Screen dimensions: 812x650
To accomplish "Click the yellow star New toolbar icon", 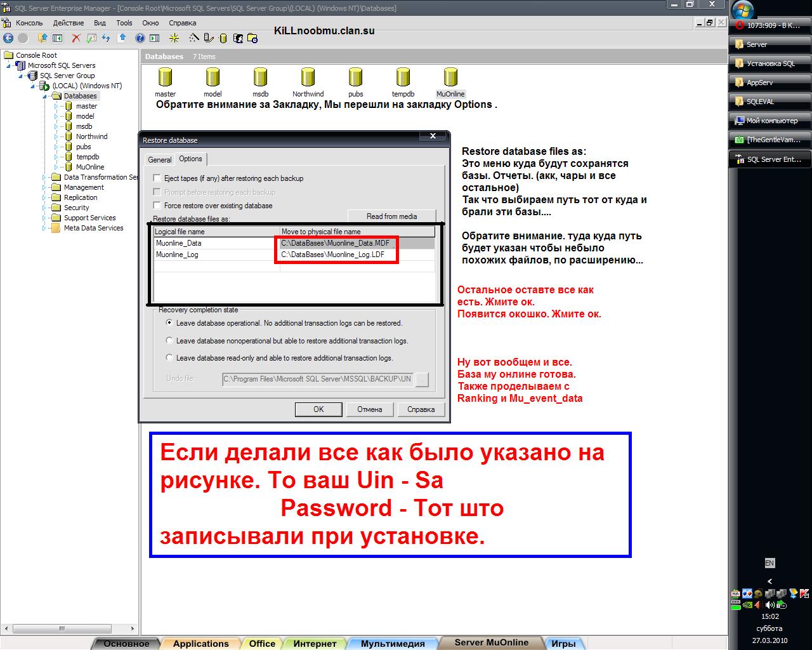I will 174,38.
